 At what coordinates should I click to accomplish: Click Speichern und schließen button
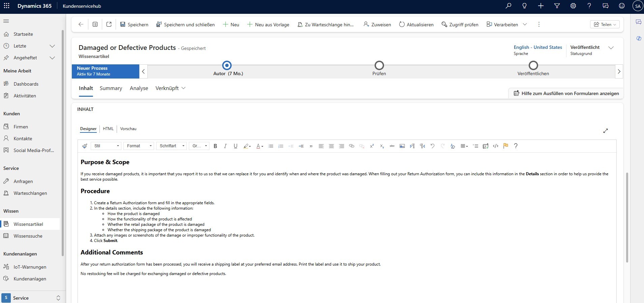point(185,25)
